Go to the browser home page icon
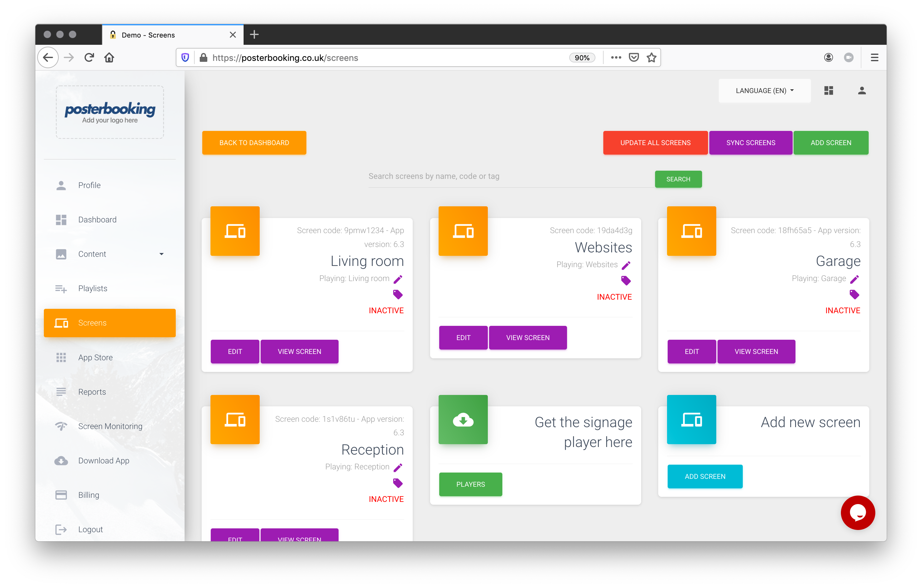Viewport: 922px width, 588px height. (x=109, y=57)
